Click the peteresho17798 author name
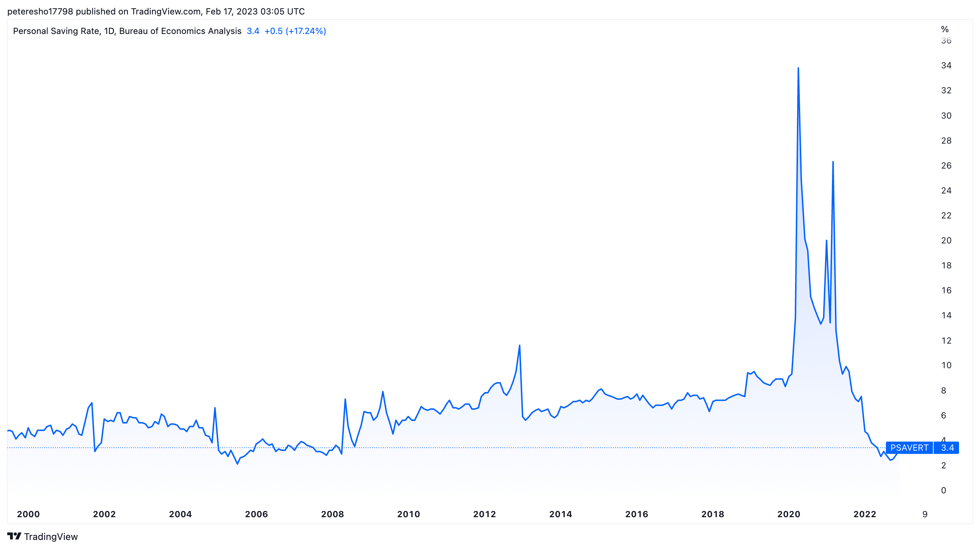 (40, 12)
